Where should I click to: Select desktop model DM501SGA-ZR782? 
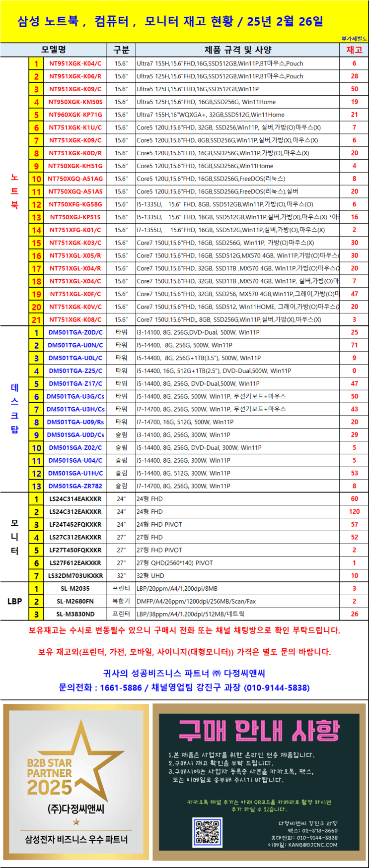[75, 486]
